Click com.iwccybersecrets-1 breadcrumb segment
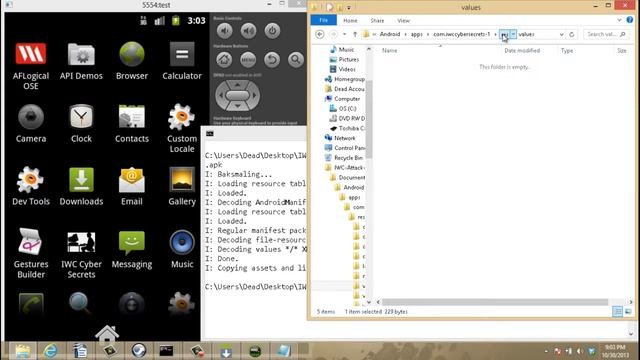The height and width of the screenshot is (360, 640). tap(462, 34)
